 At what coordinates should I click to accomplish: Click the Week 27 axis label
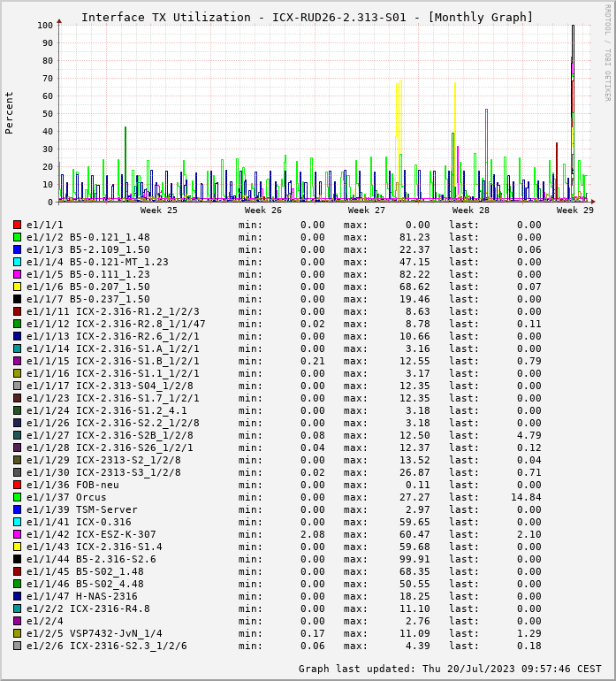click(x=367, y=210)
